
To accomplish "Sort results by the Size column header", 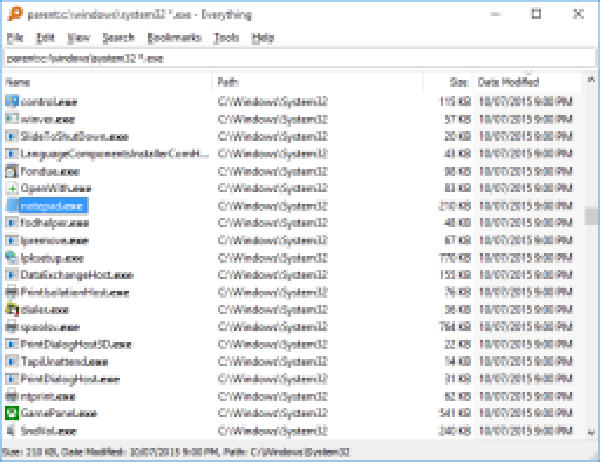I will (448, 82).
